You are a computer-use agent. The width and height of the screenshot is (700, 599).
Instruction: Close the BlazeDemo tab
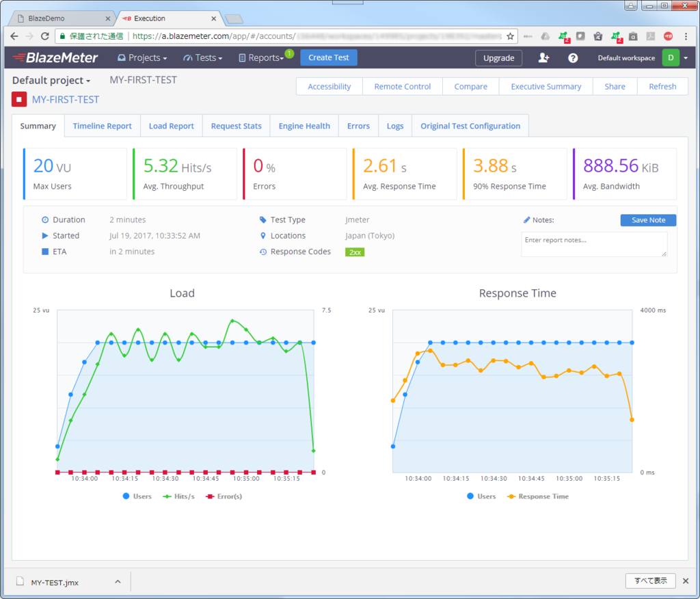(x=107, y=18)
